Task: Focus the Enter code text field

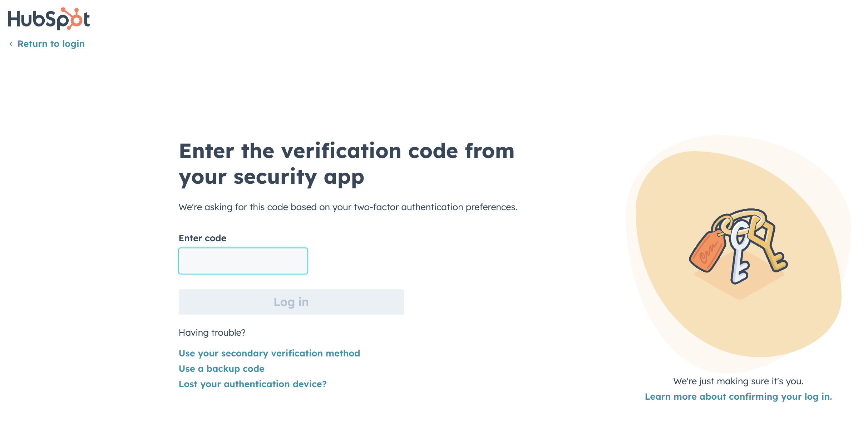Action: [243, 261]
